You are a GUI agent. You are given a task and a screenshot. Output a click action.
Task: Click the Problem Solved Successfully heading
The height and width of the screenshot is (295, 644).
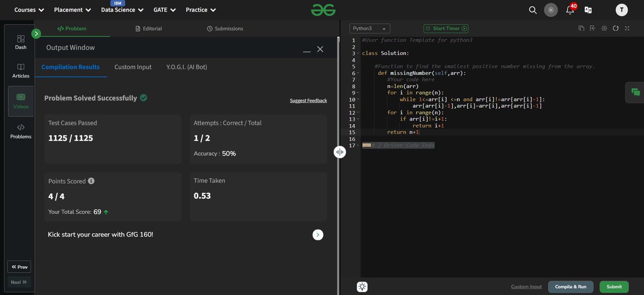[90, 98]
